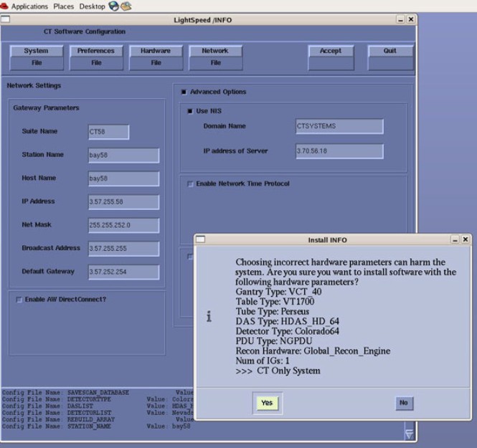Enable Network Time Protocol checkbox
Image resolution: width=477 pixels, height=448 pixels.
click(x=190, y=184)
